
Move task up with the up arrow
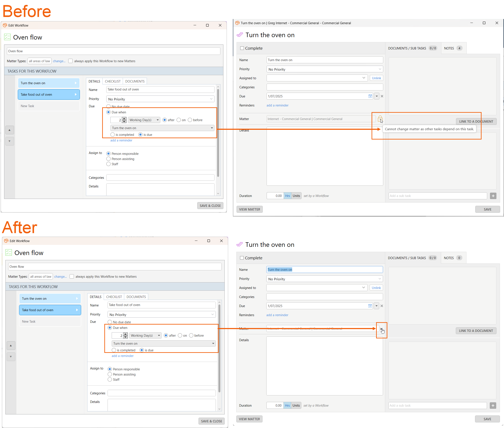(10, 130)
